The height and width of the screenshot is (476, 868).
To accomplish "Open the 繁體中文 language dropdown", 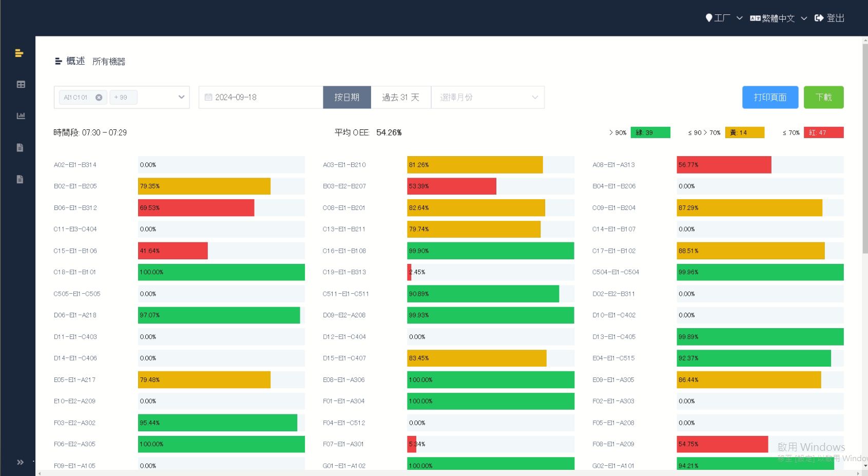I will point(778,18).
